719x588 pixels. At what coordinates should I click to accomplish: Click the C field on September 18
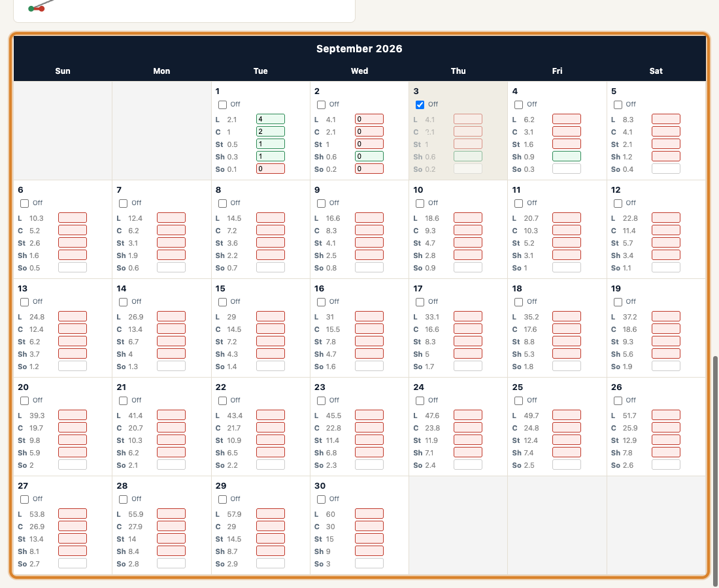coord(567,329)
